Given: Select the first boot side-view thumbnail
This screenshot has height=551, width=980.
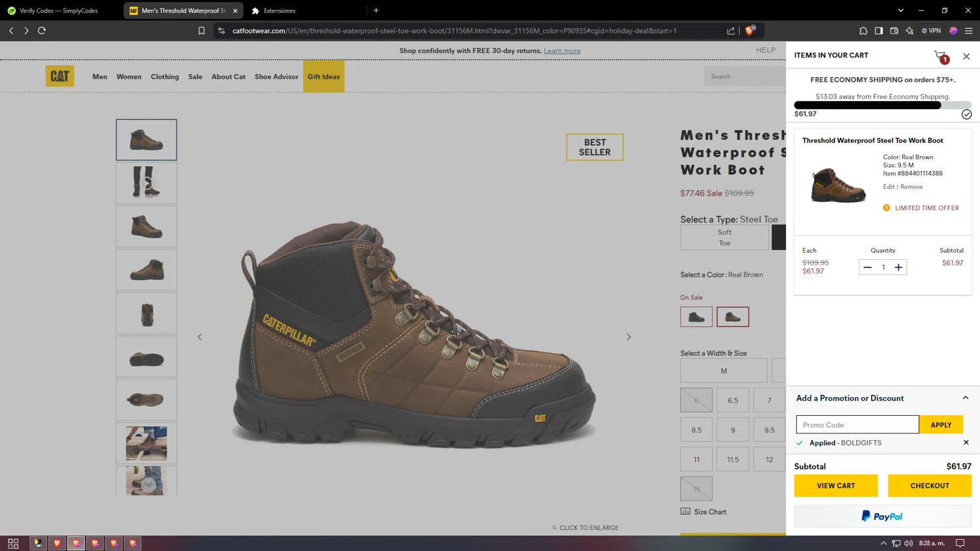Looking at the screenshot, I should (x=146, y=140).
